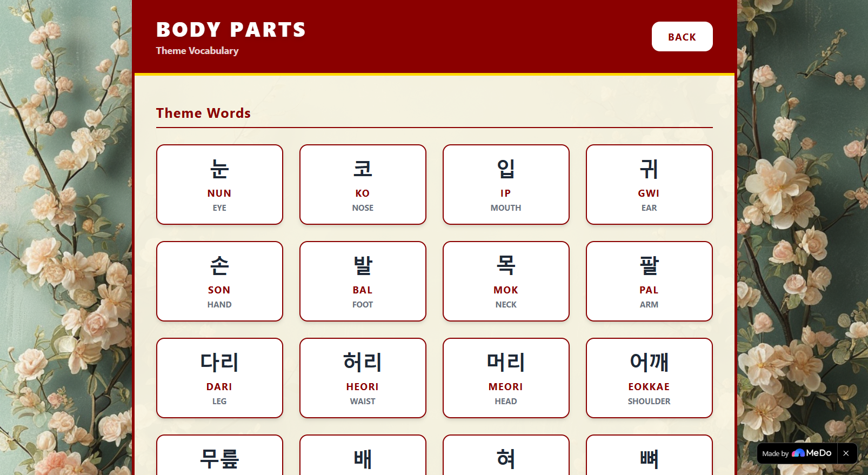This screenshot has height=475, width=868.
Task: Click the 혀 word card
Action: tap(506, 455)
